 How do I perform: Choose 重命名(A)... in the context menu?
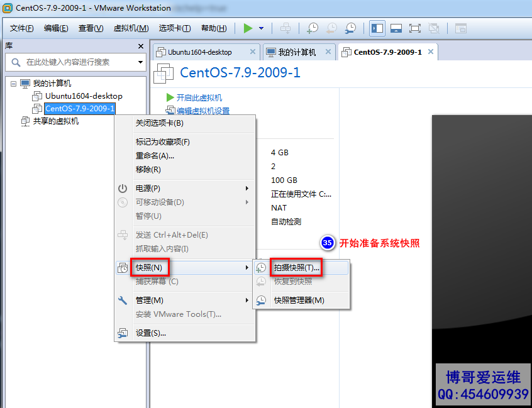pos(185,156)
